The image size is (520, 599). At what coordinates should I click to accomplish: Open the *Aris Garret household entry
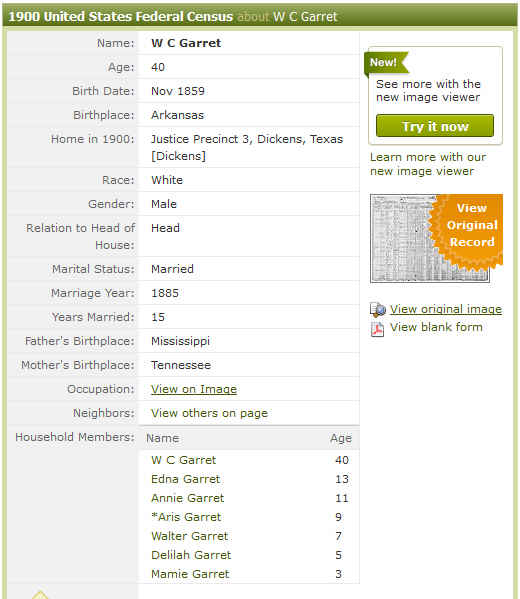(x=186, y=517)
